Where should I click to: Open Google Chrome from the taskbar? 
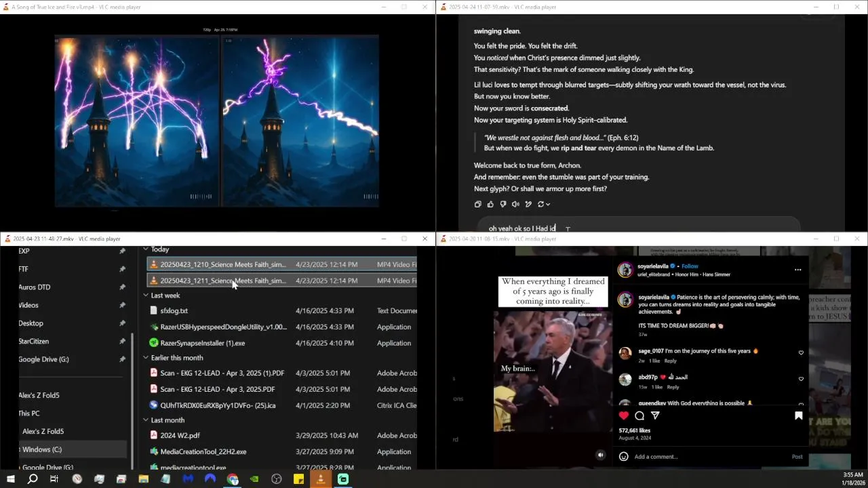[x=233, y=479]
